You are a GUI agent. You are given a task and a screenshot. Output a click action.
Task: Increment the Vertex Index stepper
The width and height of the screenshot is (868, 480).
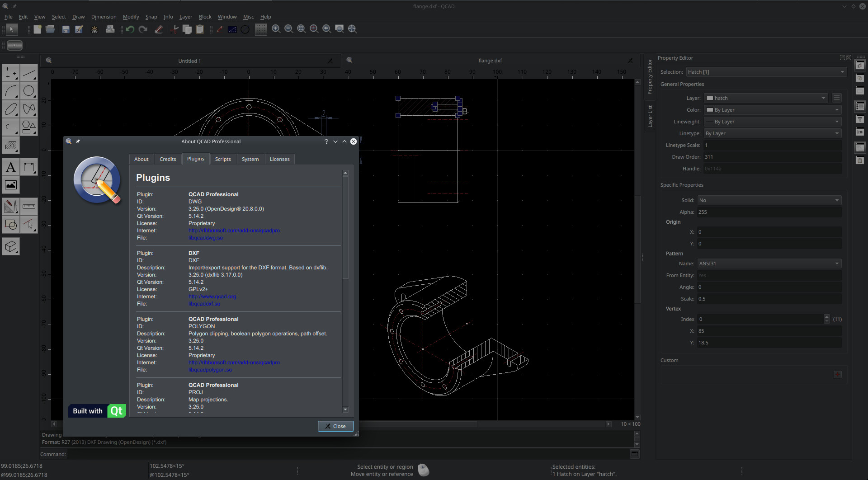coord(827,317)
